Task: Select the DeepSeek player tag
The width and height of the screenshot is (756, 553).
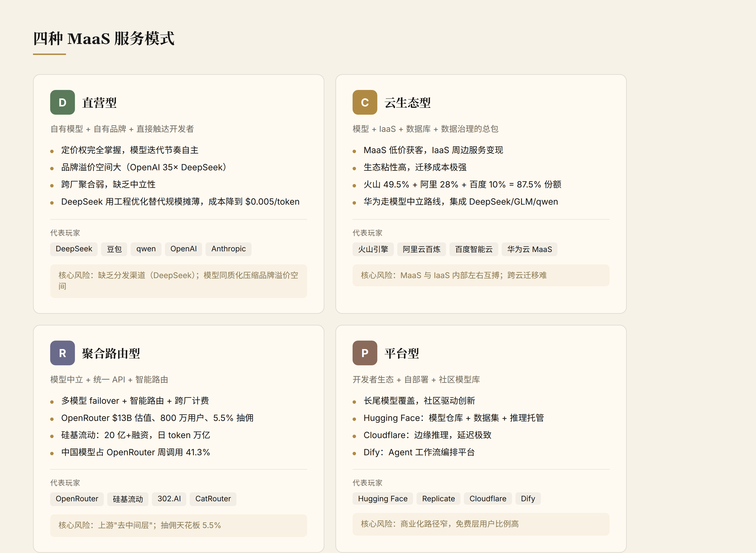Action: [74, 249]
